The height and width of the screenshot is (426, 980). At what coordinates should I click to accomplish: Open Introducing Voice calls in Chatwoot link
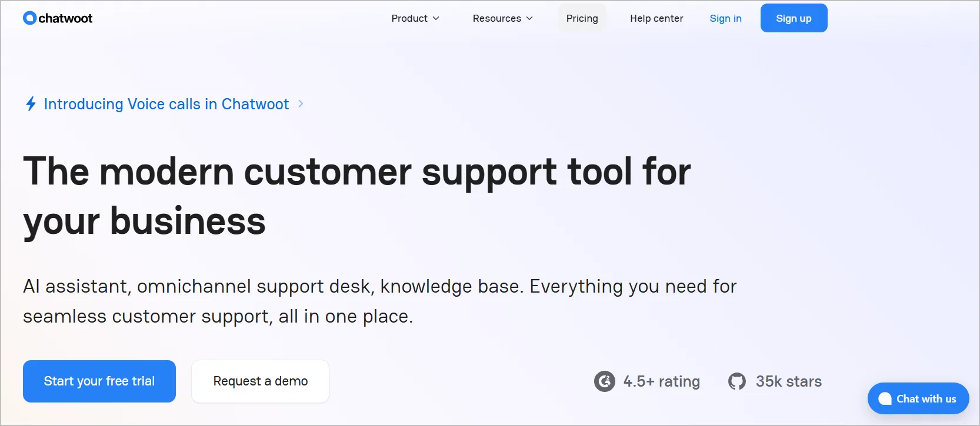click(166, 104)
